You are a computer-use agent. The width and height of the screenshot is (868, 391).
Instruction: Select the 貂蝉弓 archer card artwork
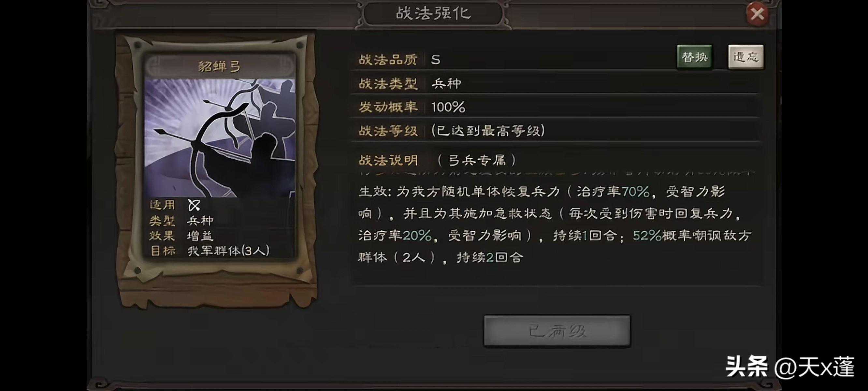click(220, 138)
